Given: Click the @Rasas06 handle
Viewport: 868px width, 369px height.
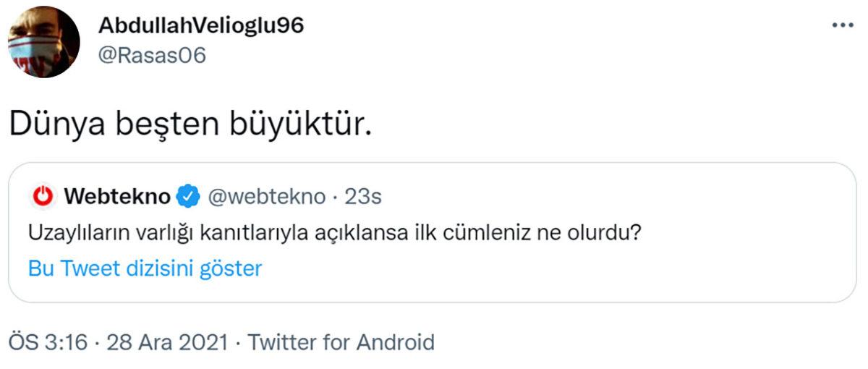Looking at the screenshot, I should click(151, 56).
